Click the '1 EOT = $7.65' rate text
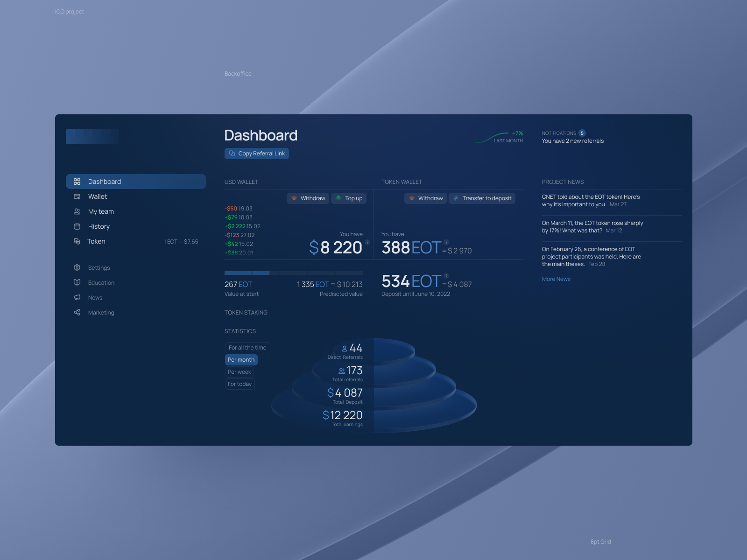The height and width of the screenshot is (560, 747). [x=181, y=242]
